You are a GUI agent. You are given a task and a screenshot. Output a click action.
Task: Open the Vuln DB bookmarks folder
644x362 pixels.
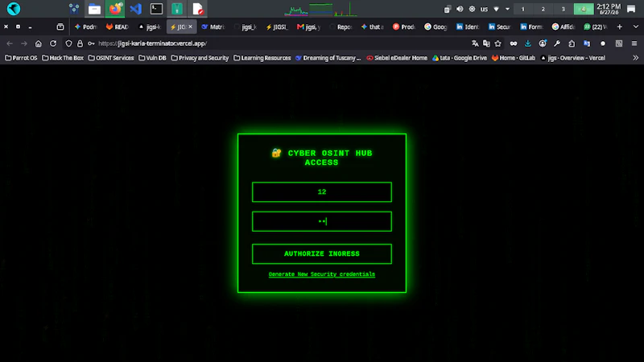[152, 58]
